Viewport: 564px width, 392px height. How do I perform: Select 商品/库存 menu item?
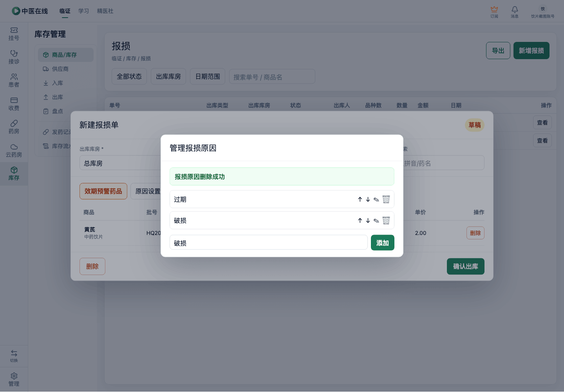(x=66, y=55)
